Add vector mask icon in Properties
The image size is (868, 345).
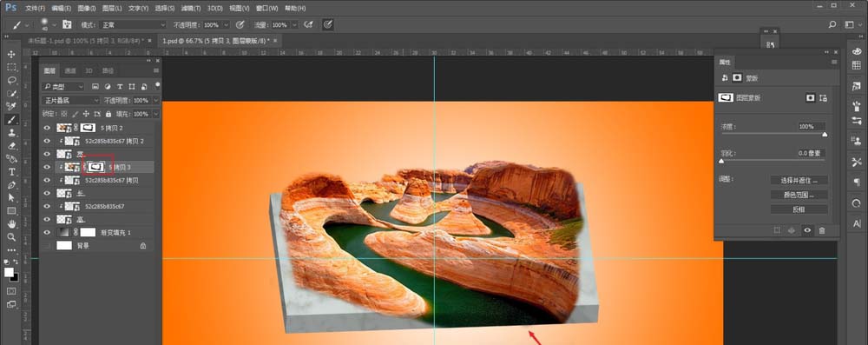[x=824, y=97]
